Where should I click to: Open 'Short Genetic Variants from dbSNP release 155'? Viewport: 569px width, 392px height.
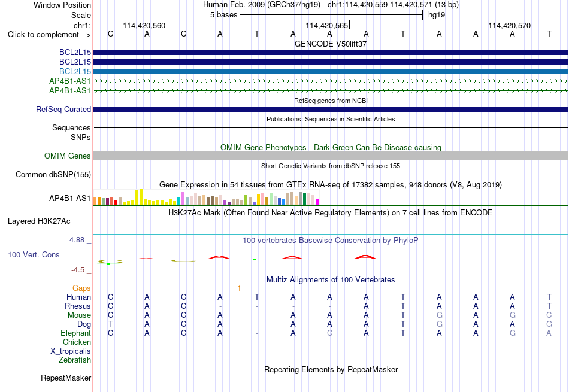coord(331,166)
